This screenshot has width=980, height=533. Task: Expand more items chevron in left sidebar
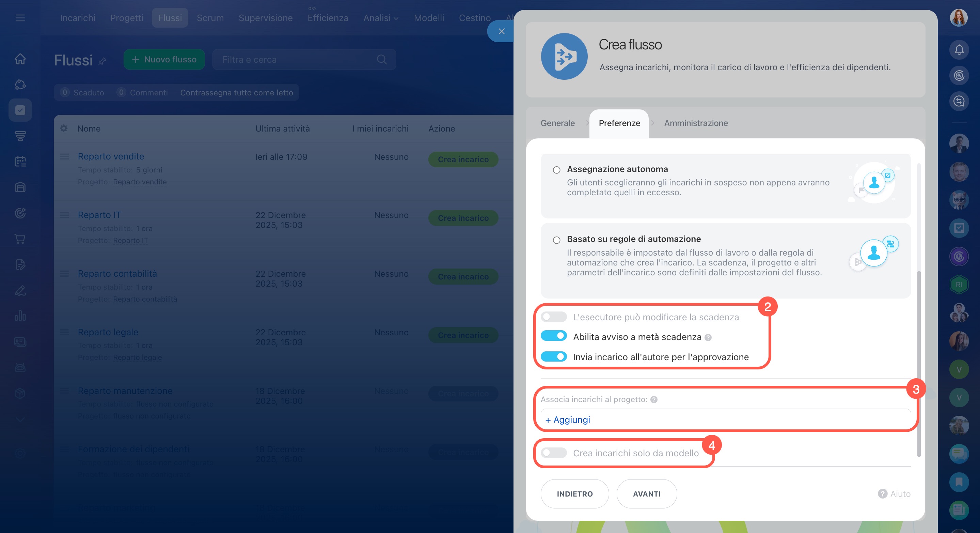(20, 420)
